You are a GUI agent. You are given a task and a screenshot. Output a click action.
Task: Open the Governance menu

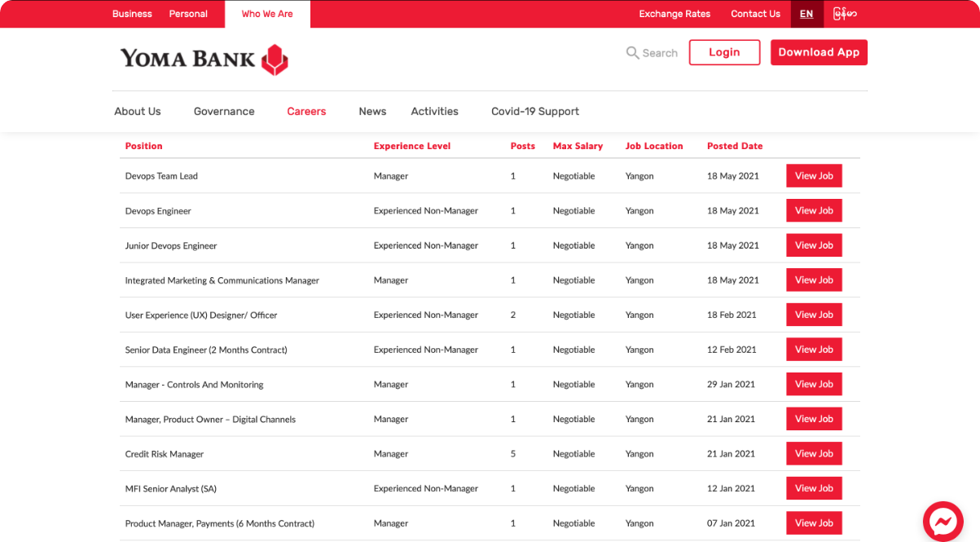[x=224, y=112]
